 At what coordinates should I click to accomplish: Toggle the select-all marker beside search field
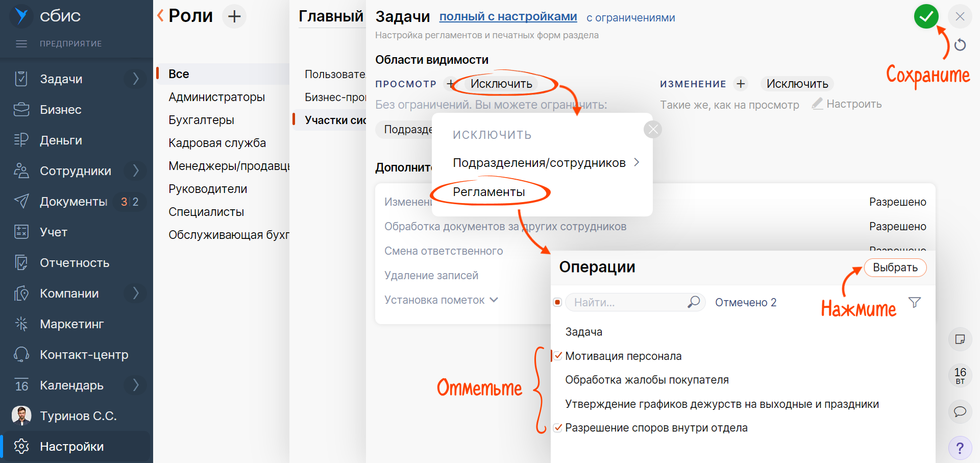tap(557, 303)
